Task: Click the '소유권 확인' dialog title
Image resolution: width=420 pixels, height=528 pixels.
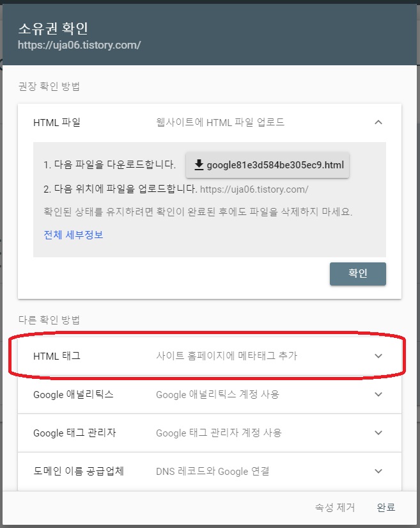Action: point(53,29)
